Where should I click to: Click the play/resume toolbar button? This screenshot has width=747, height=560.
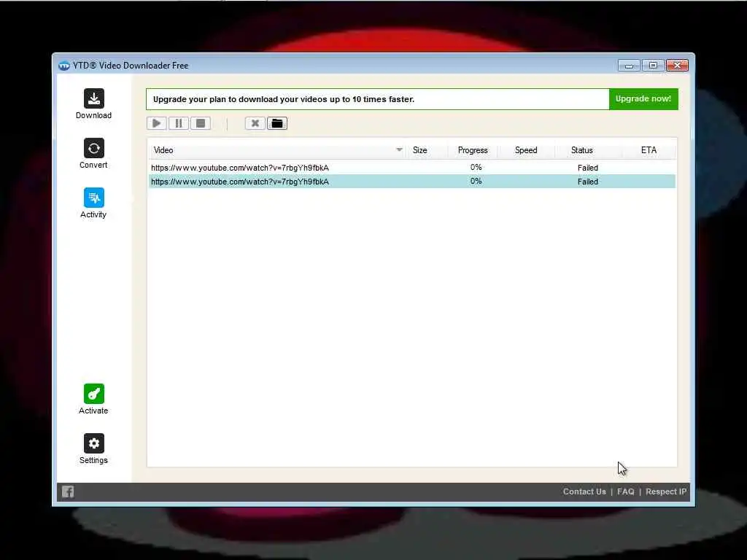pos(157,123)
